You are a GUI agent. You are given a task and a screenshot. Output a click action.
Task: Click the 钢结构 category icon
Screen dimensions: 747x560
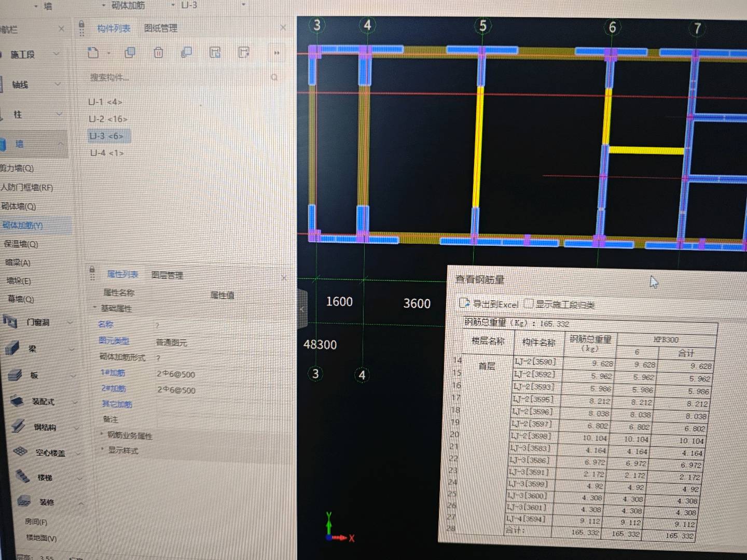coord(18,426)
